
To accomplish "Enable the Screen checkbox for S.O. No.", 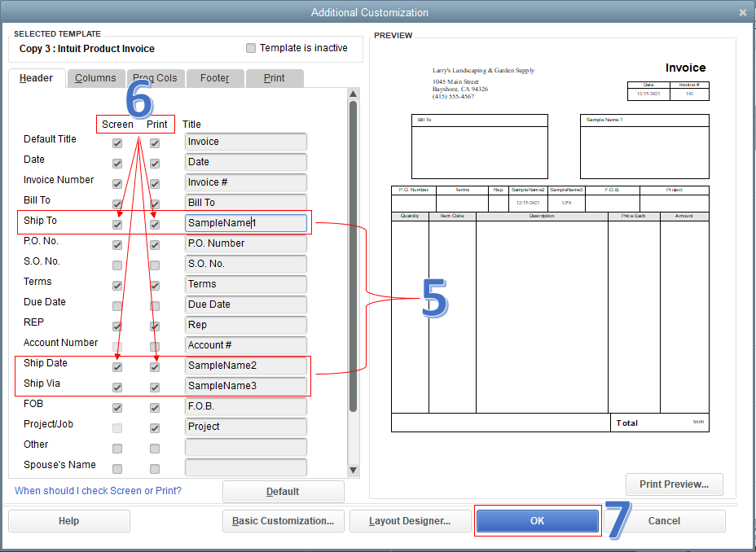I will [116, 264].
